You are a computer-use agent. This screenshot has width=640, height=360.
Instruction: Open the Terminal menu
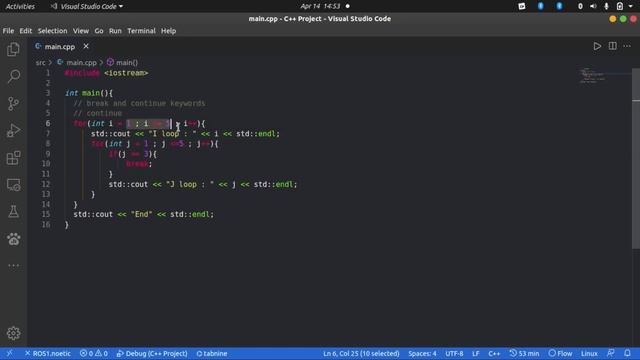141,31
